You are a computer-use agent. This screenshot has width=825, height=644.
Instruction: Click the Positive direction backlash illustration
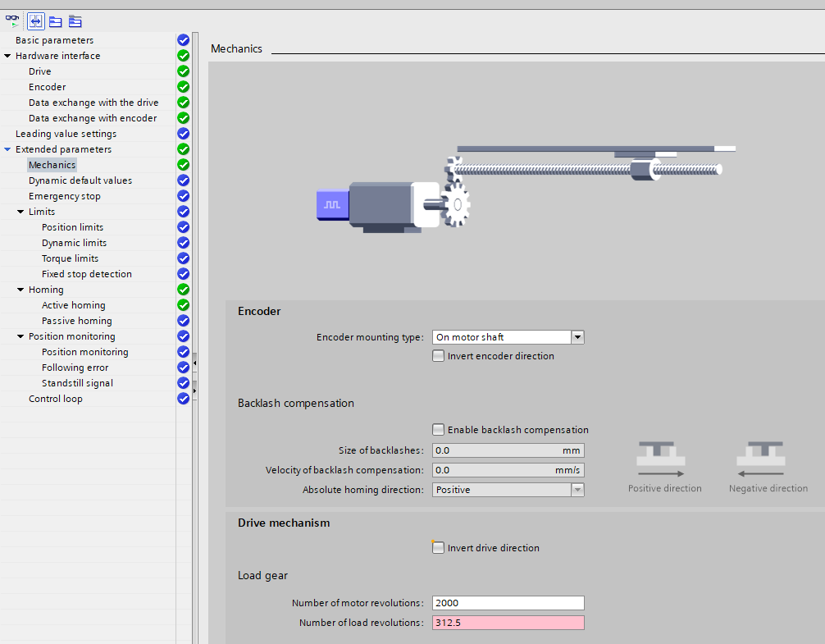662,459
